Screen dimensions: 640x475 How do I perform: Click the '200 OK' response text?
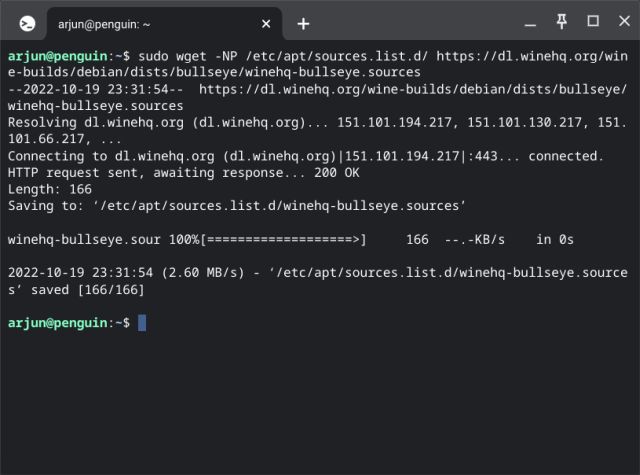(337, 173)
